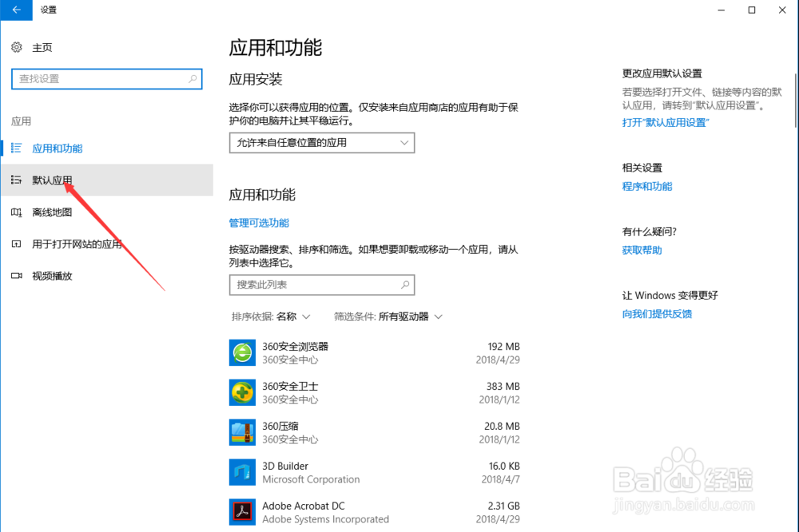Select the 360压缩 name text
This screenshot has height=532, width=799.
pos(280,426)
